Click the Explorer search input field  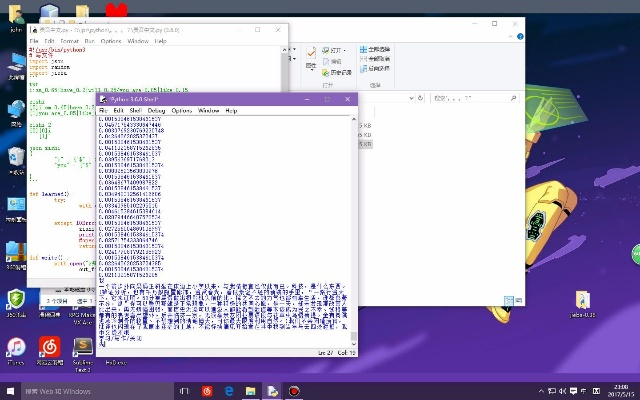pos(470,98)
